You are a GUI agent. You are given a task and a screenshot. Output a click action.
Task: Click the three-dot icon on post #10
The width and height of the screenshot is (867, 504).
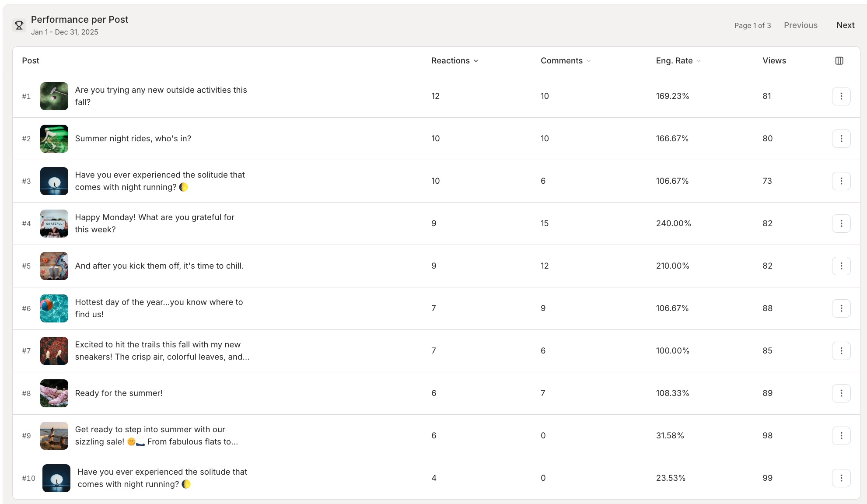pos(841,478)
